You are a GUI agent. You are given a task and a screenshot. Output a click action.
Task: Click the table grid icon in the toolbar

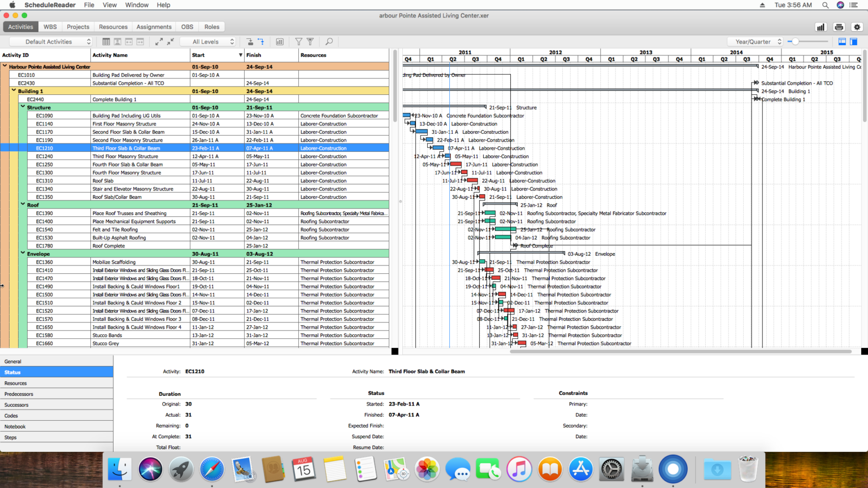[106, 41]
